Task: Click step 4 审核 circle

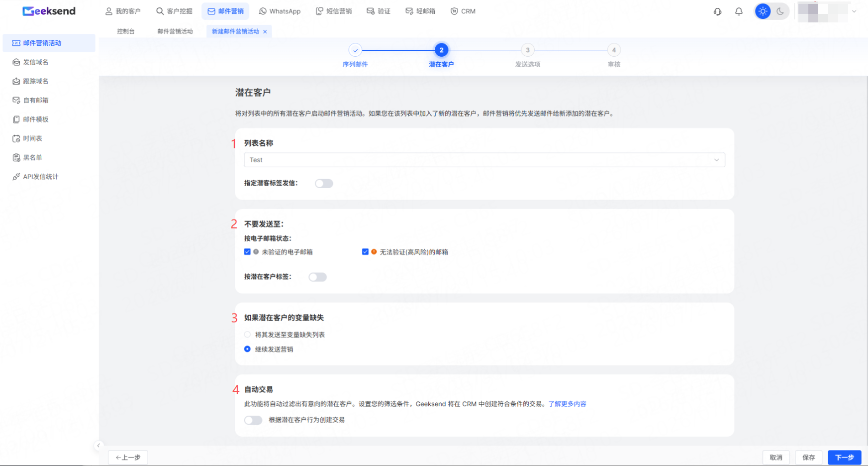Action: [x=614, y=50]
